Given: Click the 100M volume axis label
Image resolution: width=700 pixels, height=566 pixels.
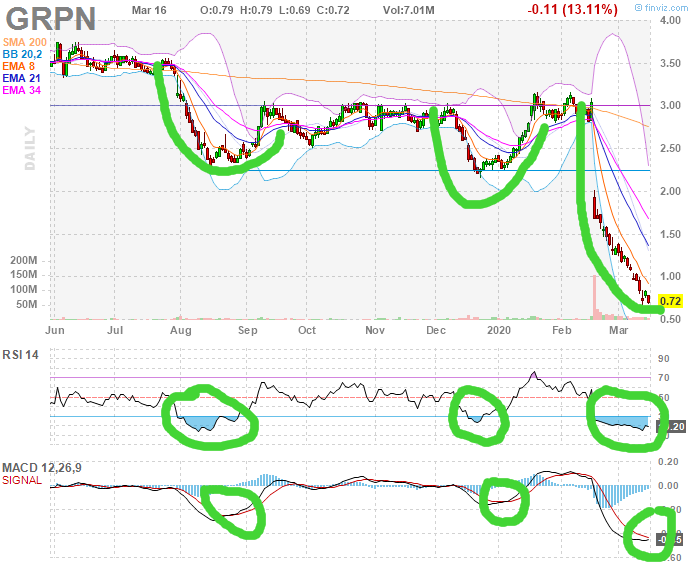Looking at the screenshot, I should 24,290.
